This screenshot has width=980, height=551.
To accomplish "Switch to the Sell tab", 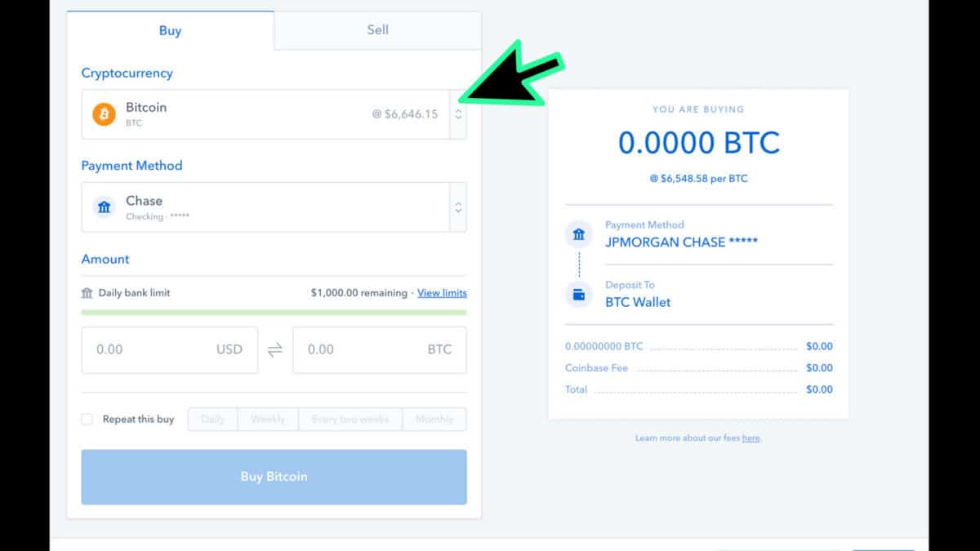I will (x=377, y=30).
